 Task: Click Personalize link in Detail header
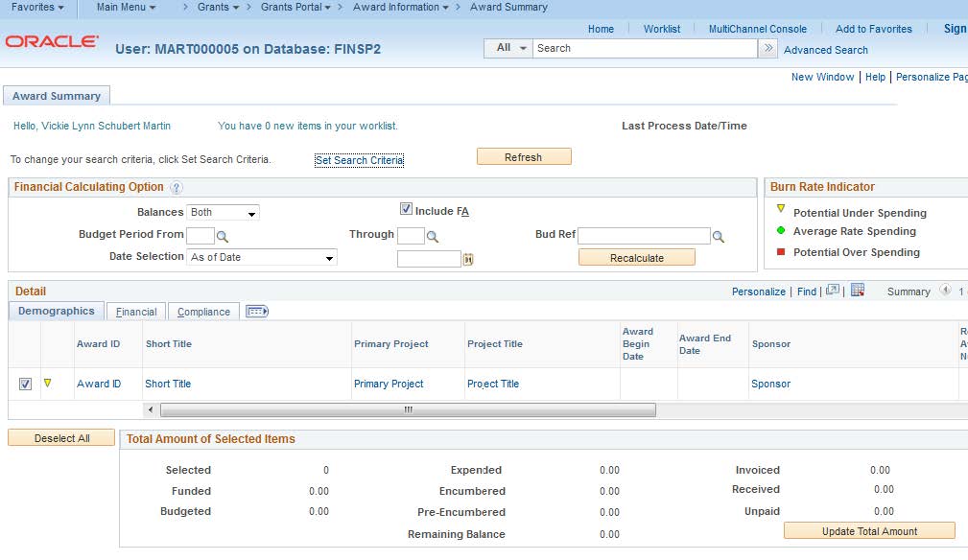(759, 292)
